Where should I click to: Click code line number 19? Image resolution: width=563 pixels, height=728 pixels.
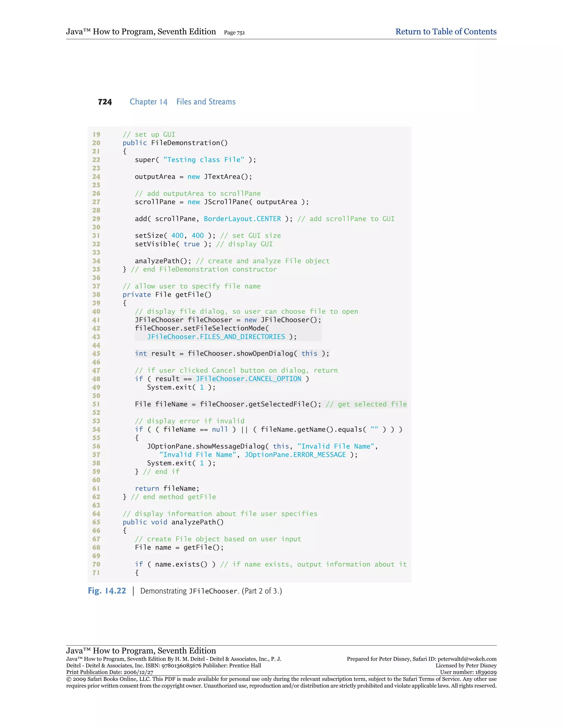(96, 135)
